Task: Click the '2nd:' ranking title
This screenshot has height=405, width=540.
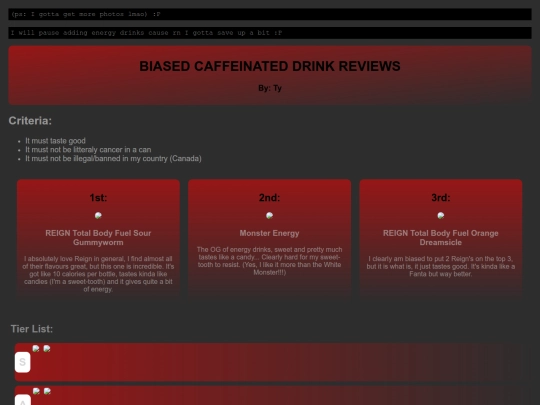Action: [269, 198]
